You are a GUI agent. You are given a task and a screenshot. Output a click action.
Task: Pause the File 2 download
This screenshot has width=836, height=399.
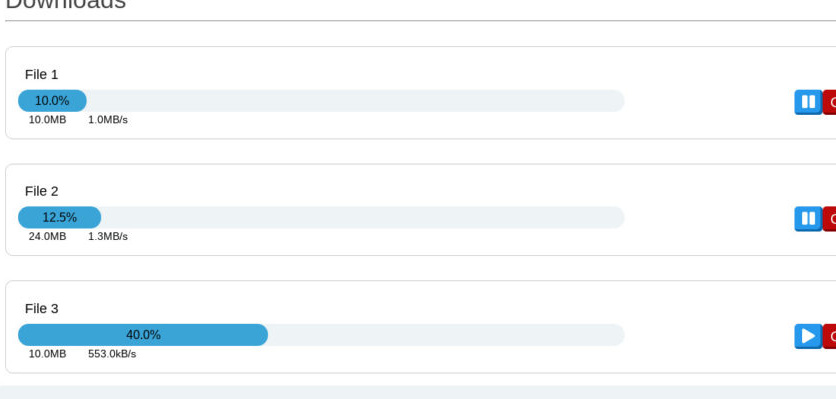pos(808,219)
